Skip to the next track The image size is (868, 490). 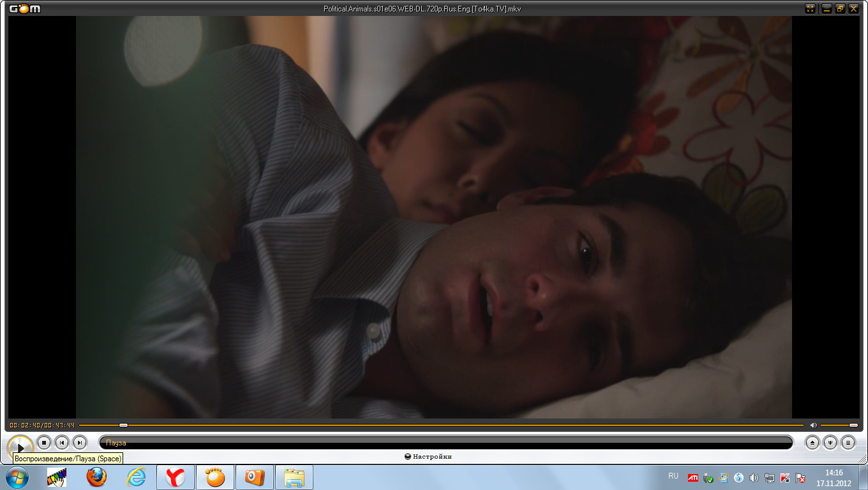click(x=79, y=442)
